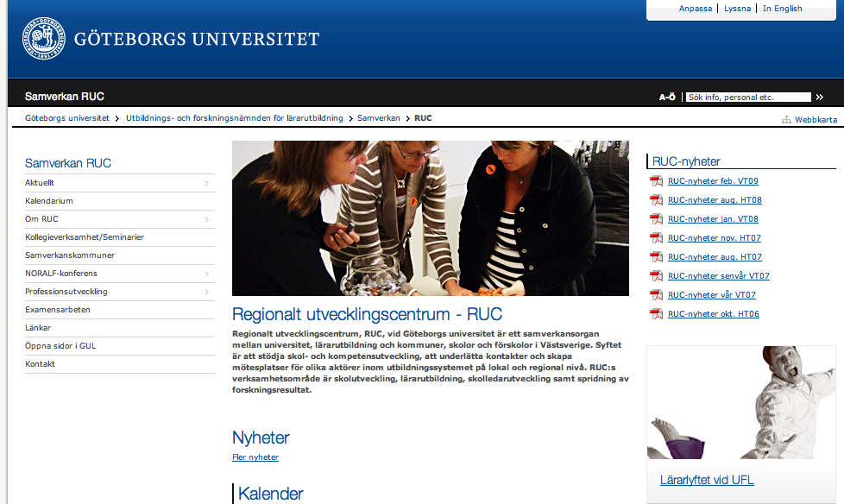Click the Fler nyheter link

click(255, 457)
